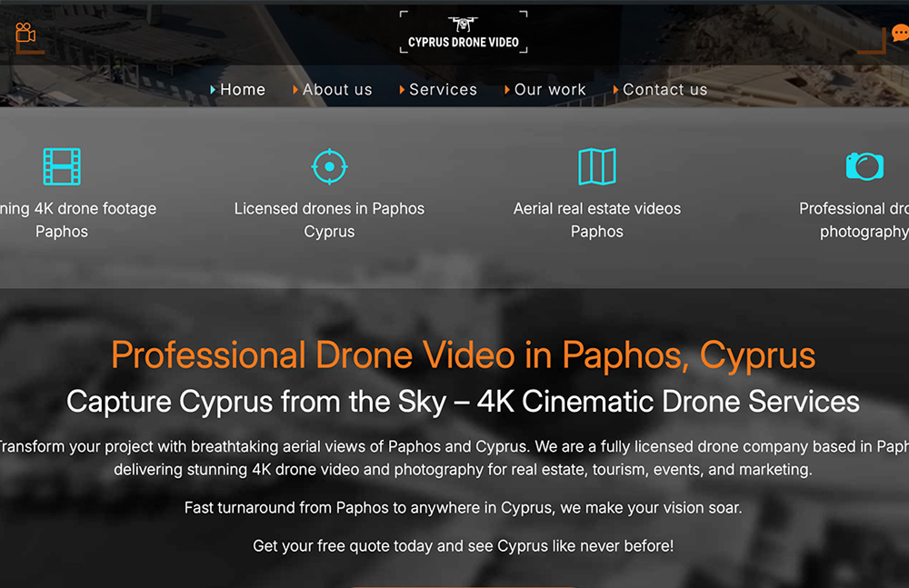Click the orange button at the bottom edge
Image resolution: width=909 pixels, height=588 pixels.
point(463,585)
